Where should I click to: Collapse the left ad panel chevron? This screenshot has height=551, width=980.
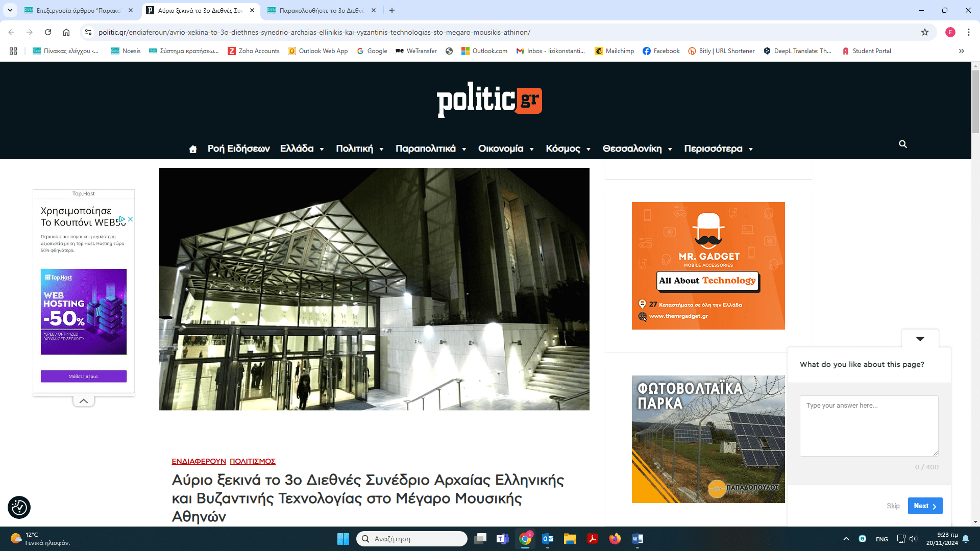pyautogui.click(x=84, y=401)
